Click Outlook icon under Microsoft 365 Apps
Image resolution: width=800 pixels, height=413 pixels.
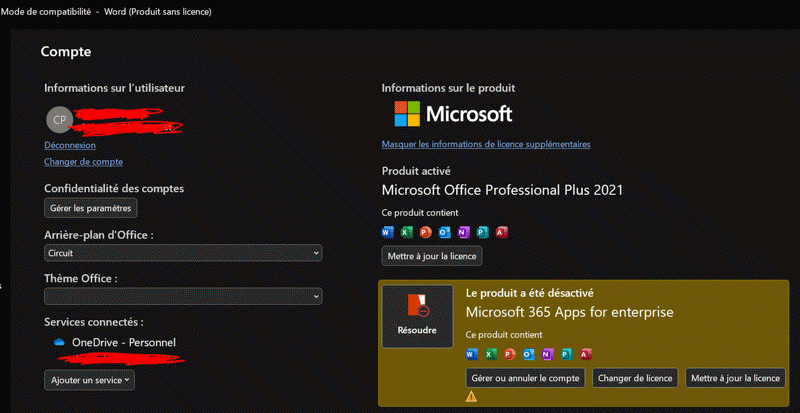click(529, 354)
